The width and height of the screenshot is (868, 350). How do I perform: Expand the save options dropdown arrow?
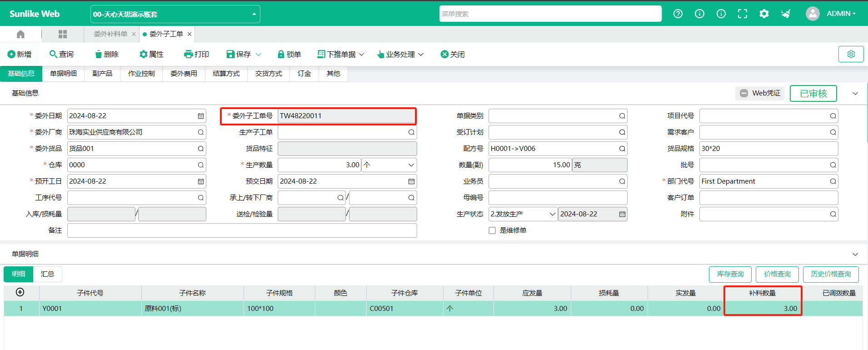[x=259, y=54]
